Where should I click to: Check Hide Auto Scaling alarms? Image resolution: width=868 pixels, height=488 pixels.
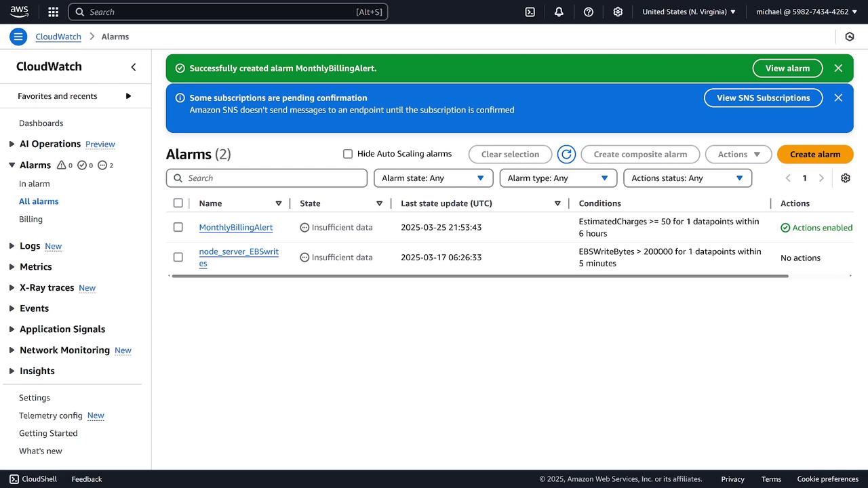coord(348,154)
